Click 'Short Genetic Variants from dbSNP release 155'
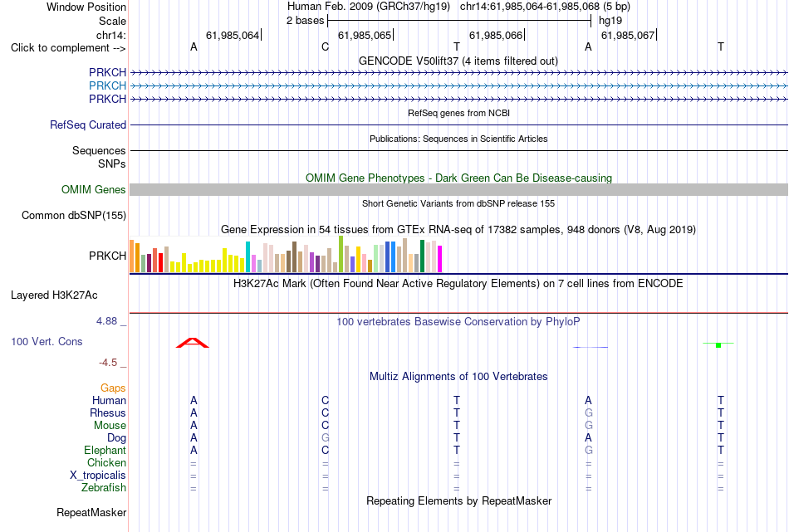Screen dimensions: 789x532 (x=458, y=203)
